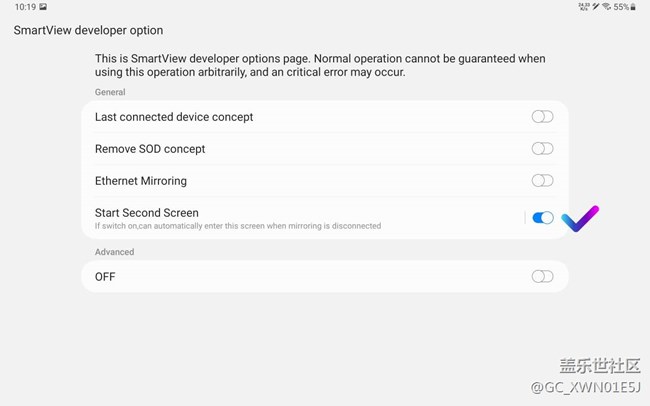Tap the muted sound icon in status bar
Screen dimensions: 650x406
(596, 7)
